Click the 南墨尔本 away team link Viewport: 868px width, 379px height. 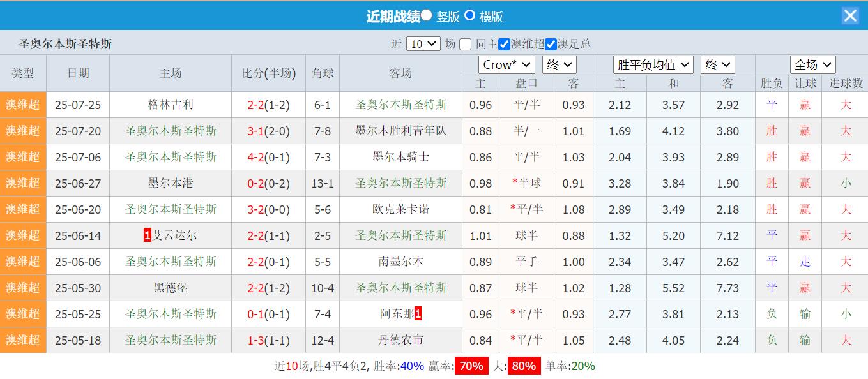coord(401,262)
